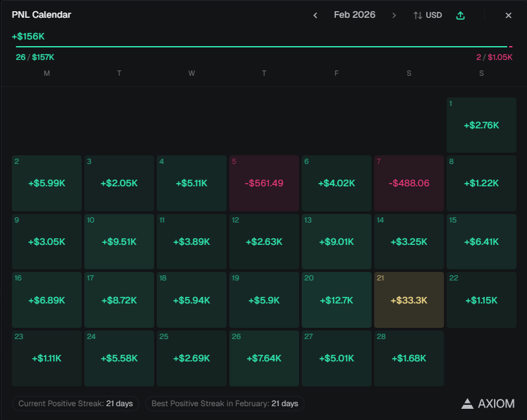Select day 4 with +$5.11K
This screenshot has width=527, height=420.
point(192,183)
